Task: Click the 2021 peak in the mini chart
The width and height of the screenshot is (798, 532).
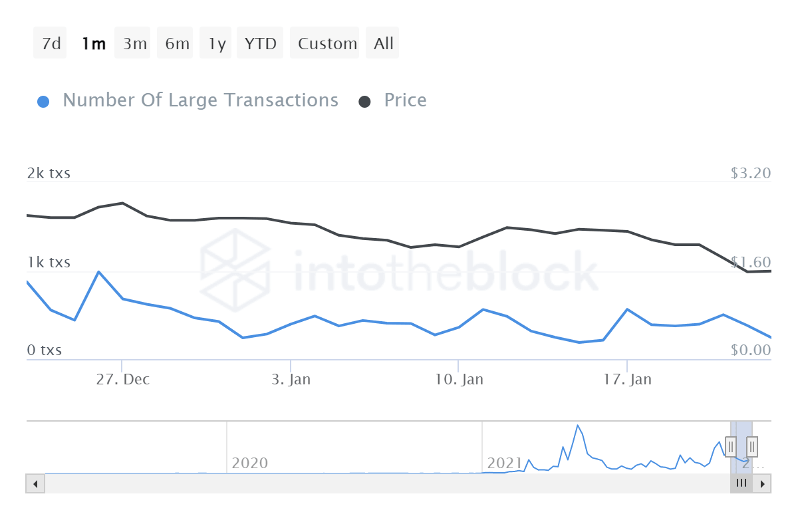Action: 578,426
